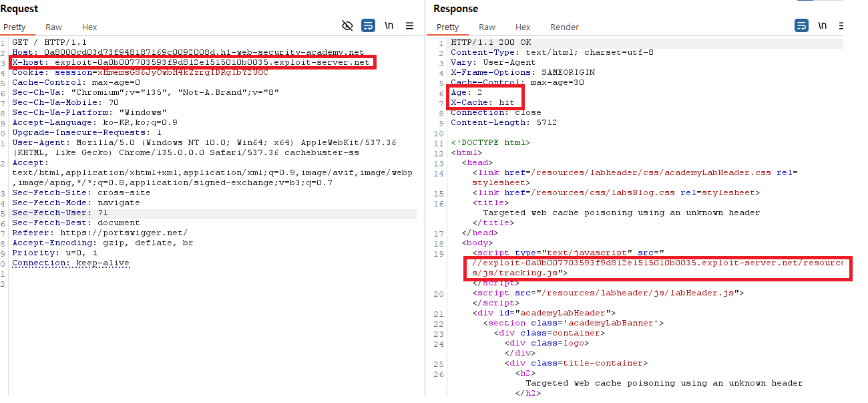Image resolution: width=868 pixels, height=403 pixels.
Task: Click "Sec-Fetch-Dest: document" line
Action: click(x=76, y=223)
